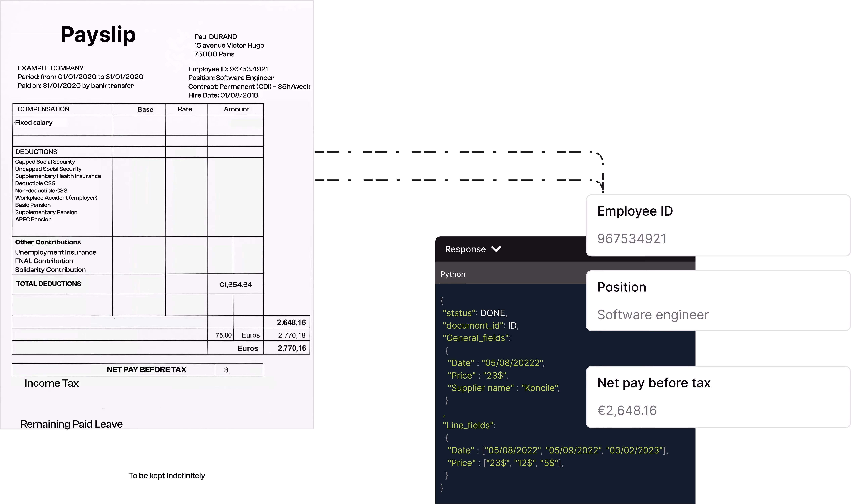
Task: Click the Position value Software engineer
Action: [x=653, y=314]
